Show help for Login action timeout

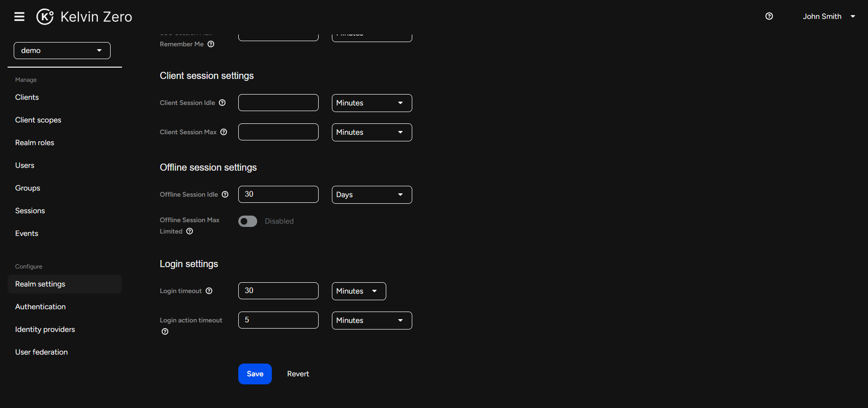165,331
